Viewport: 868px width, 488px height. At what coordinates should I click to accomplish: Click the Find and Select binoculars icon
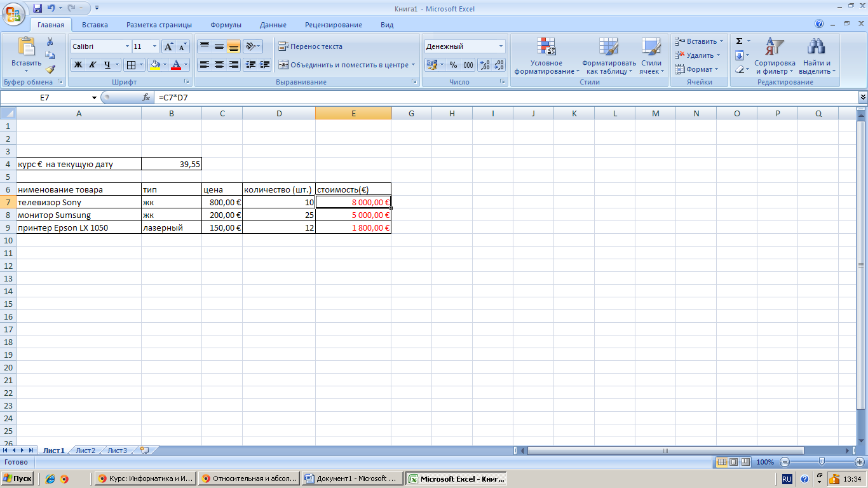pyautogui.click(x=816, y=56)
